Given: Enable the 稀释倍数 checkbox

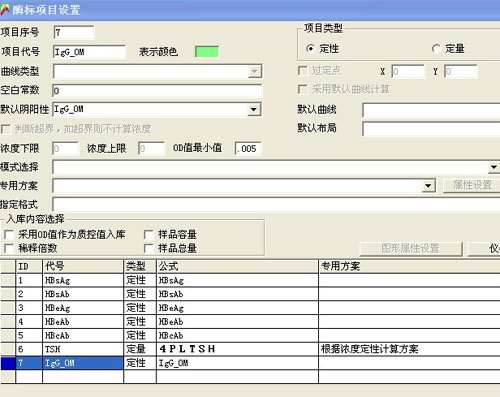Looking at the screenshot, I should [9, 248].
